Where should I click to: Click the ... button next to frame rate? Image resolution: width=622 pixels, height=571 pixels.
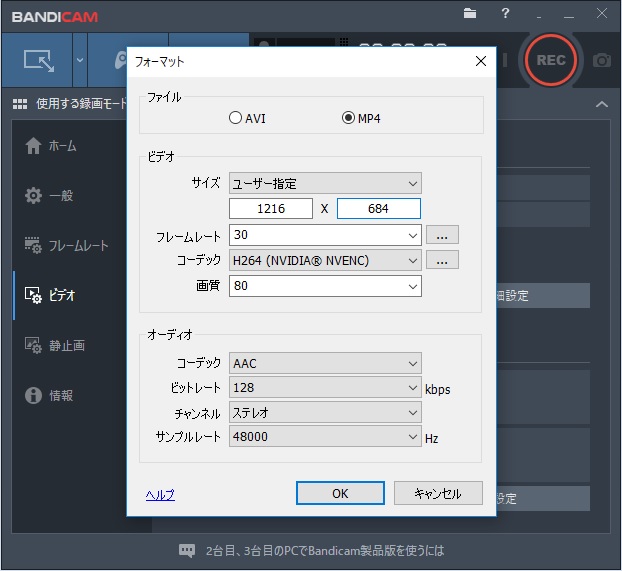click(x=442, y=235)
